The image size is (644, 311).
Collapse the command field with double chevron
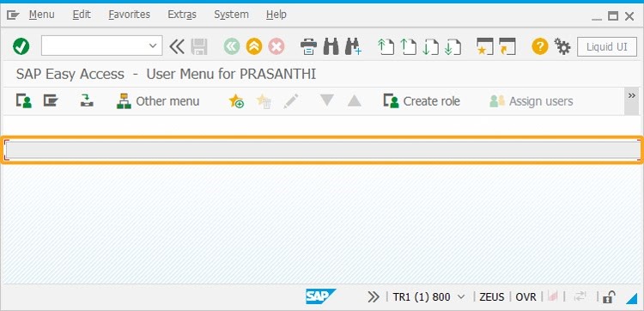177,46
